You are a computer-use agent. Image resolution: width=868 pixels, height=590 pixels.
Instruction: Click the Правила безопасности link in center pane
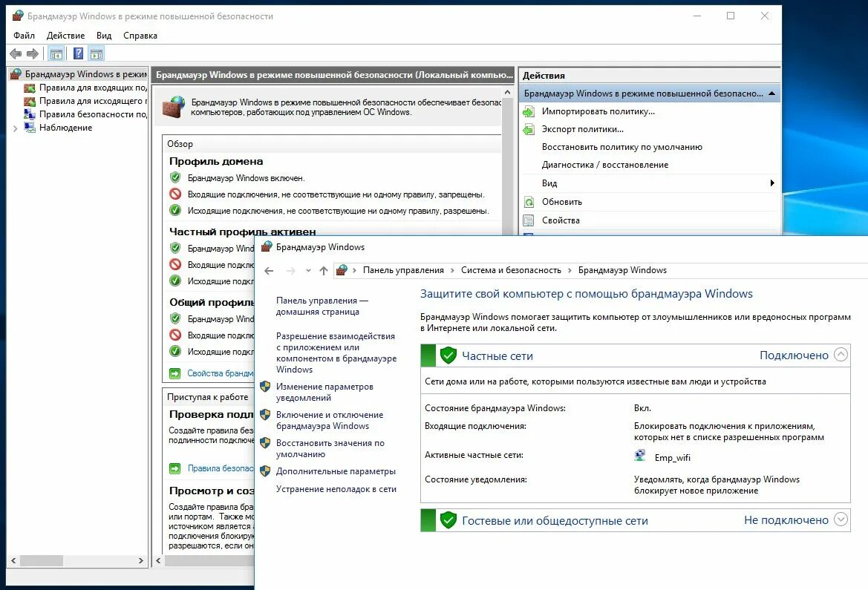point(221,468)
